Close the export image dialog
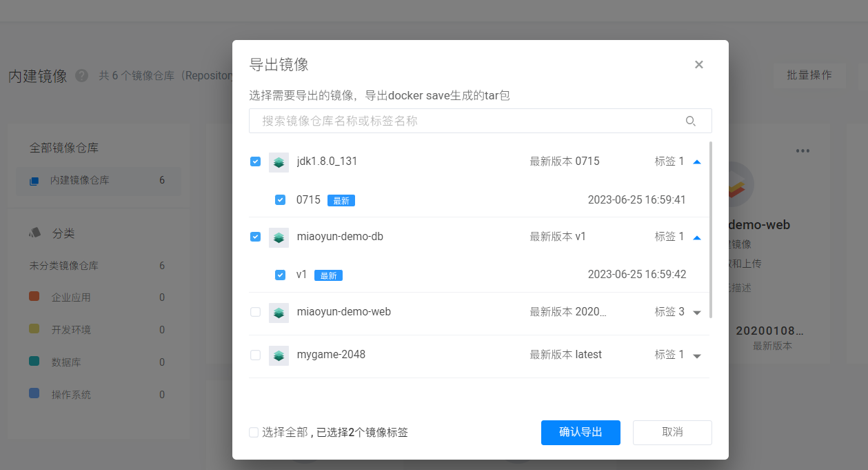Viewport: 868px width, 470px height. (698, 65)
